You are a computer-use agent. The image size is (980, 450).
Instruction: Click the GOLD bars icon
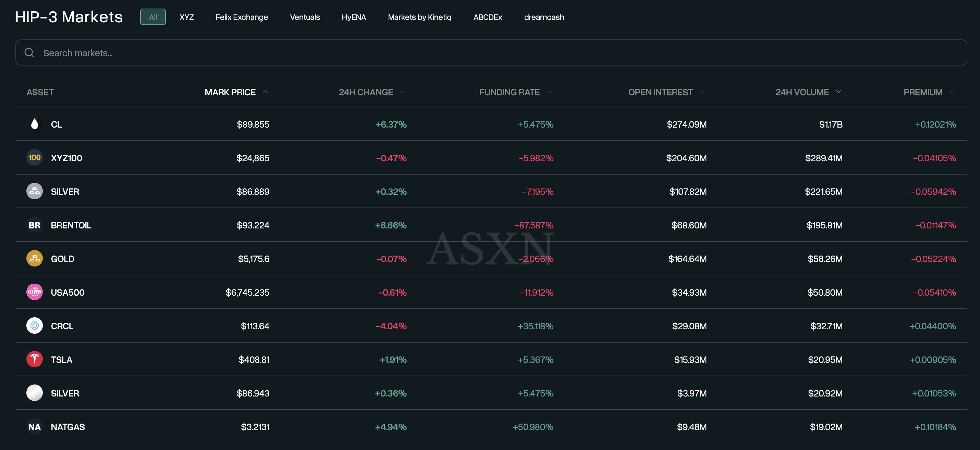click(34, 259)
